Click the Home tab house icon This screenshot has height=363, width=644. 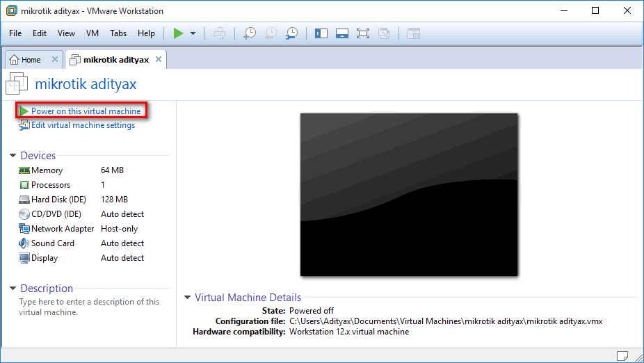(14, 60)
